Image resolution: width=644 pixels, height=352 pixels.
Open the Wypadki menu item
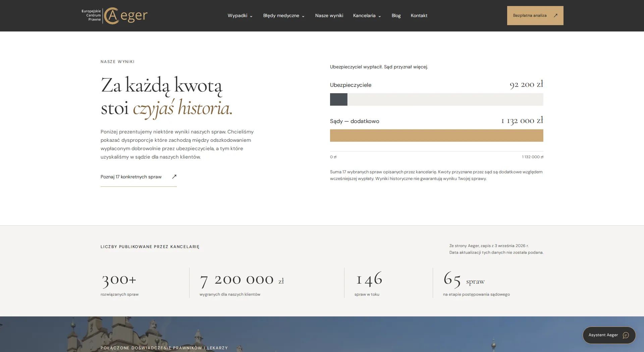(x=237, y=15)
